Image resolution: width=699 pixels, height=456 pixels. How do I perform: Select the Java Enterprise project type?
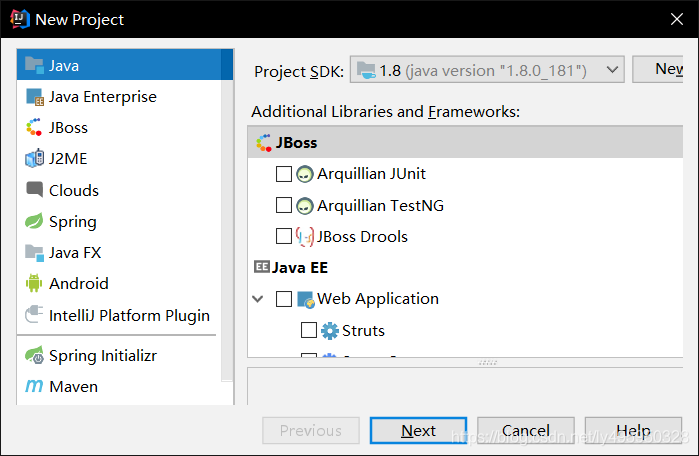(119, 97)
